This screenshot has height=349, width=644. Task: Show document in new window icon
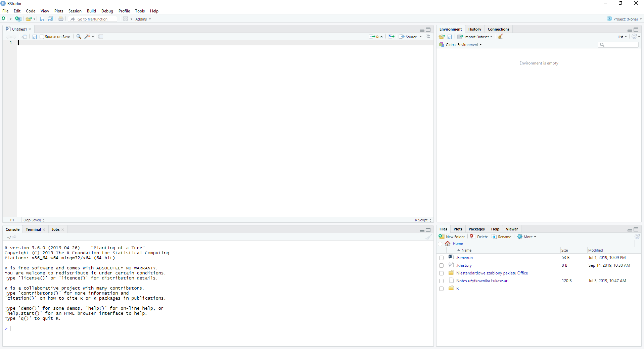(x=24, y=37)
